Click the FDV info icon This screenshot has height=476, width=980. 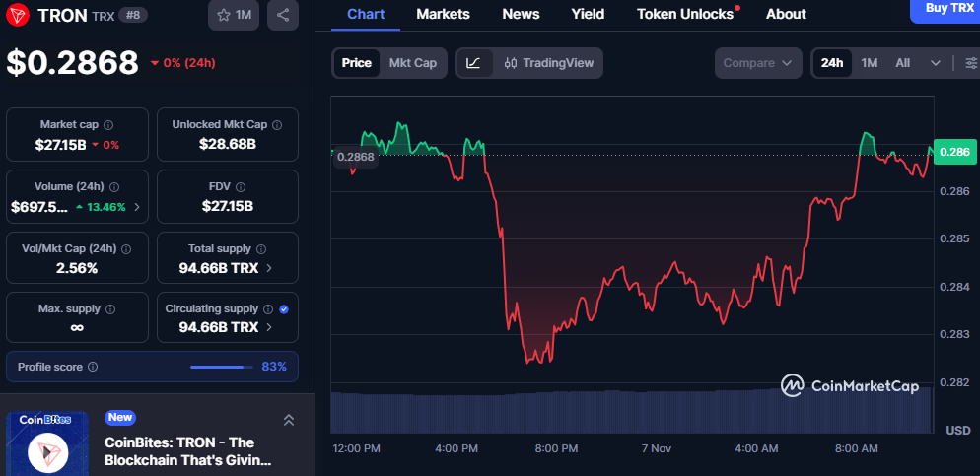pos(240,187)
